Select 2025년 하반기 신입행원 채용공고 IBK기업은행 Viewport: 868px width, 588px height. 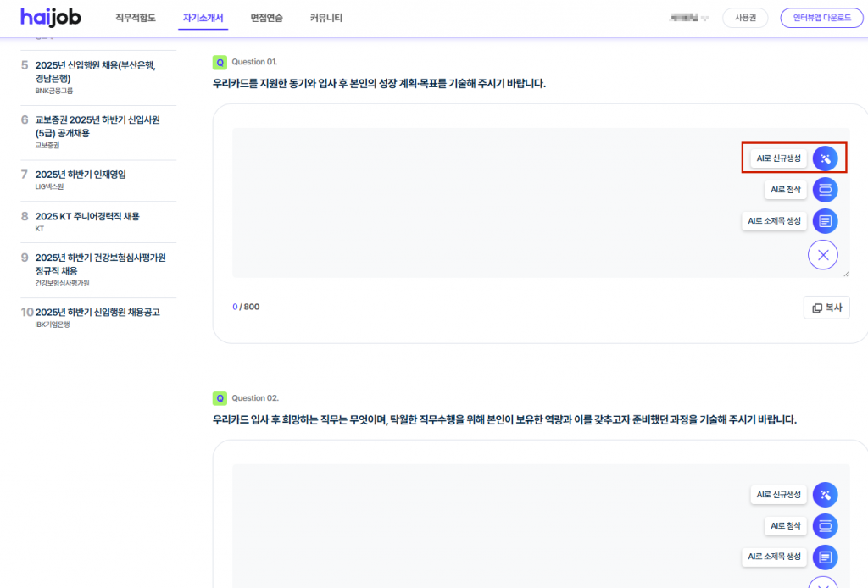(98, 318)
